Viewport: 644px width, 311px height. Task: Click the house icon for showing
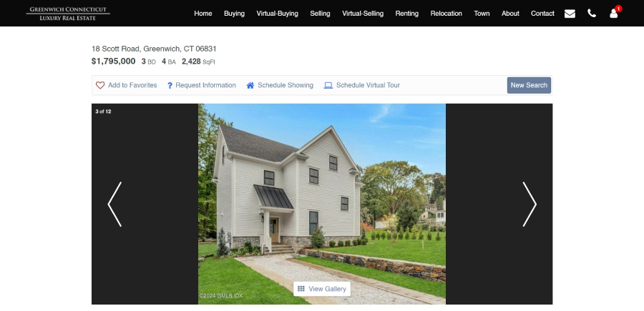point(250,85)
